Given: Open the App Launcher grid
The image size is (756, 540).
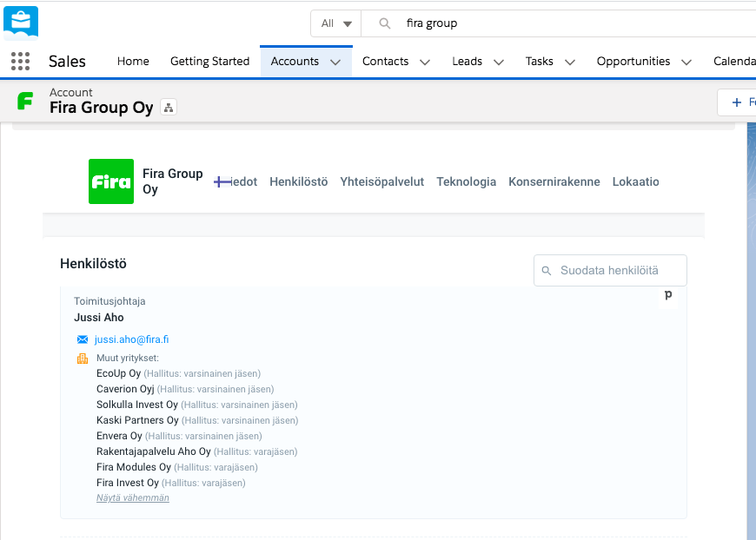Looking at the screenshot, I should pos(20,61).
